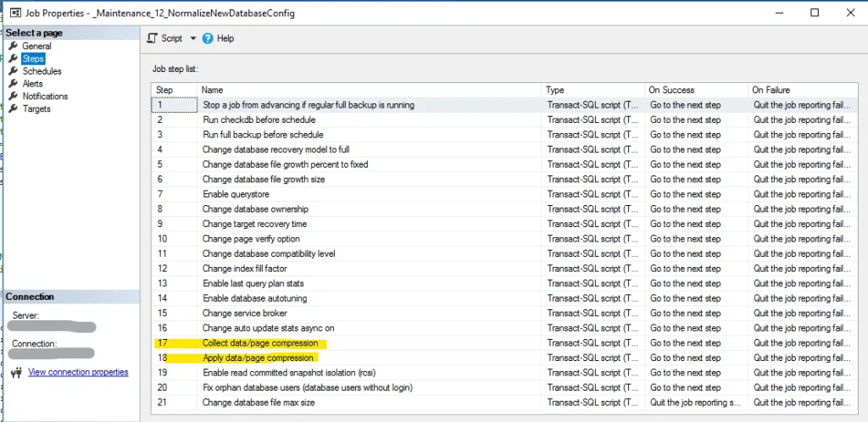Click the wrench icon beside Notifications
Screen dimensions: 868x422
(x=14, y=97)
